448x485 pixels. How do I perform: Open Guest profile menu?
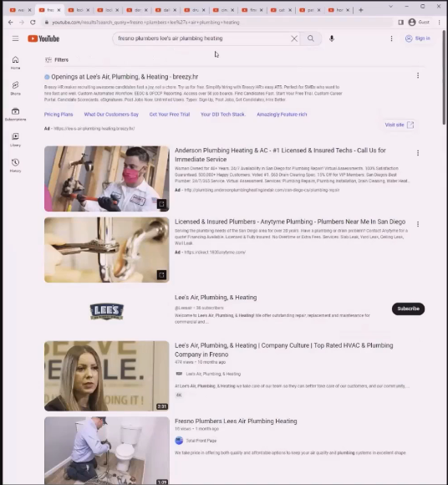[x=419, y=23]
